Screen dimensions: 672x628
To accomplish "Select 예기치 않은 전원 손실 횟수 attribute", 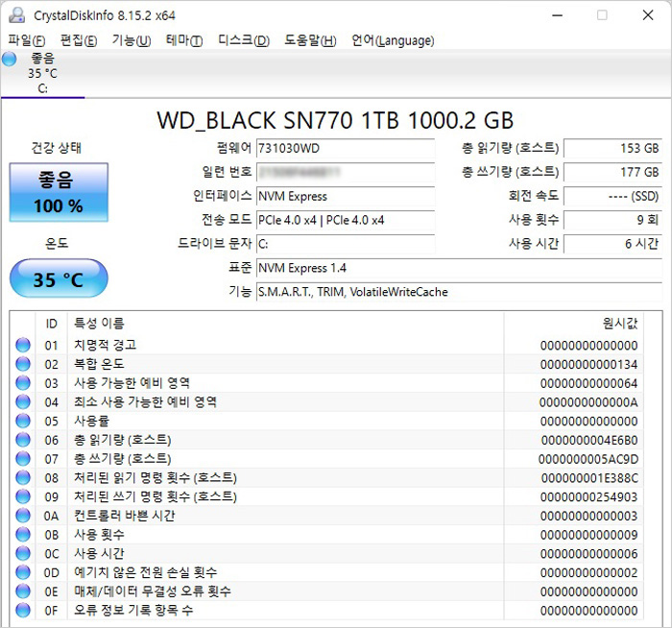I will tap(145, 572).
